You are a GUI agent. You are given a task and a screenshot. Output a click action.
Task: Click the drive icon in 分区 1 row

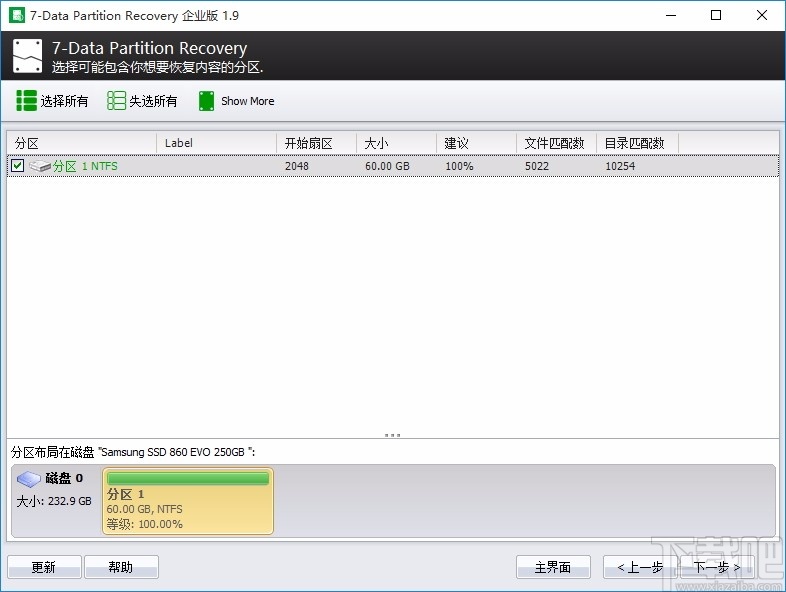click(40, 166)
